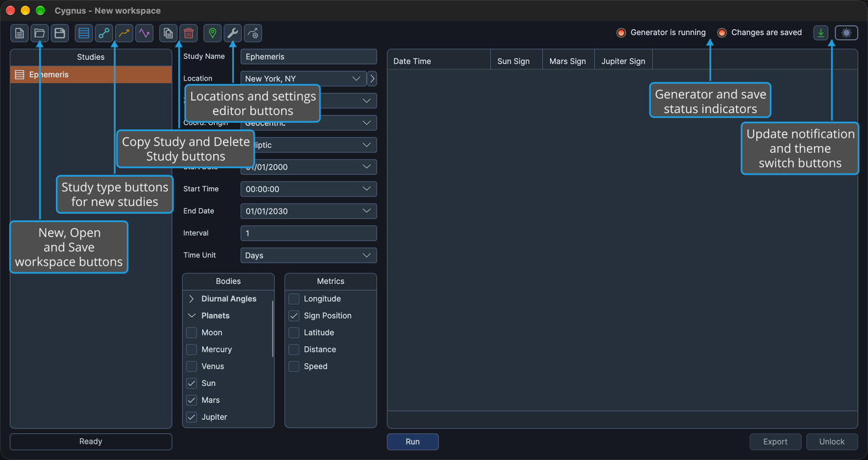Uncheck the Sign Position metric
The height and width of the screenshot is (460, 868).
coord(294,316)
